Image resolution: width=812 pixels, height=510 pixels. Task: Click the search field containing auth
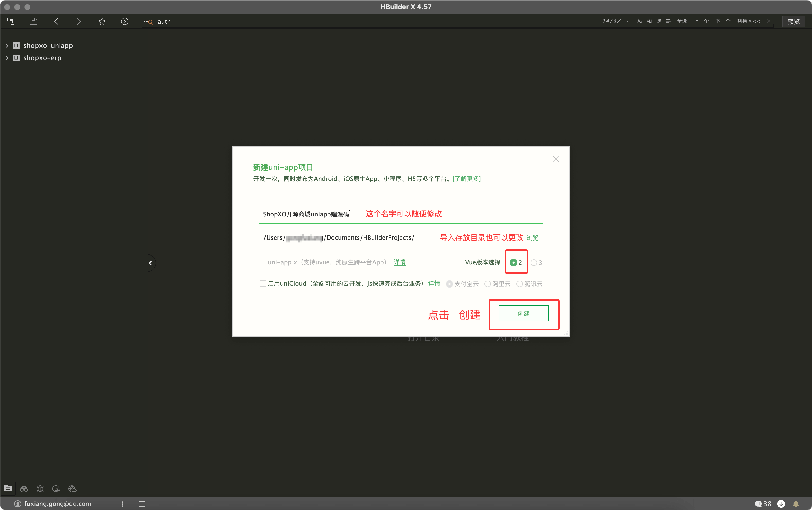click(x=371, y=21)
